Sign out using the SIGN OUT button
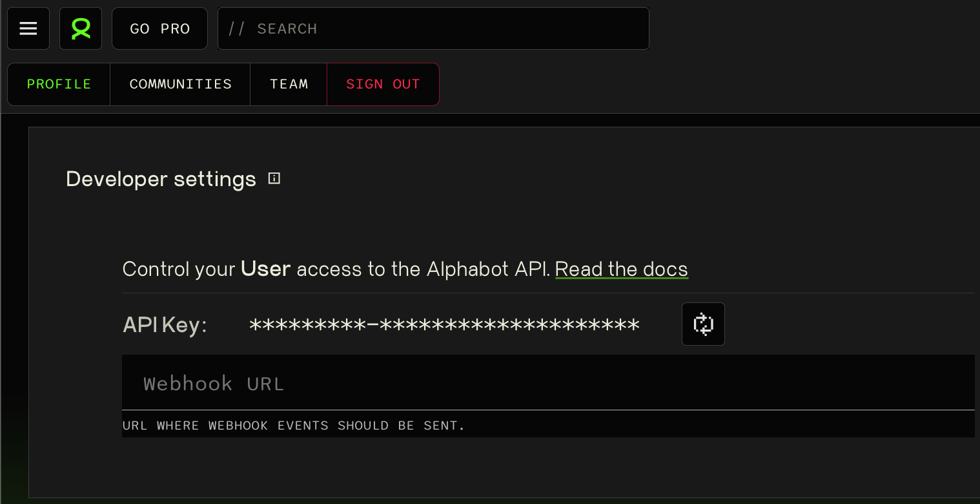 (383, 84)
